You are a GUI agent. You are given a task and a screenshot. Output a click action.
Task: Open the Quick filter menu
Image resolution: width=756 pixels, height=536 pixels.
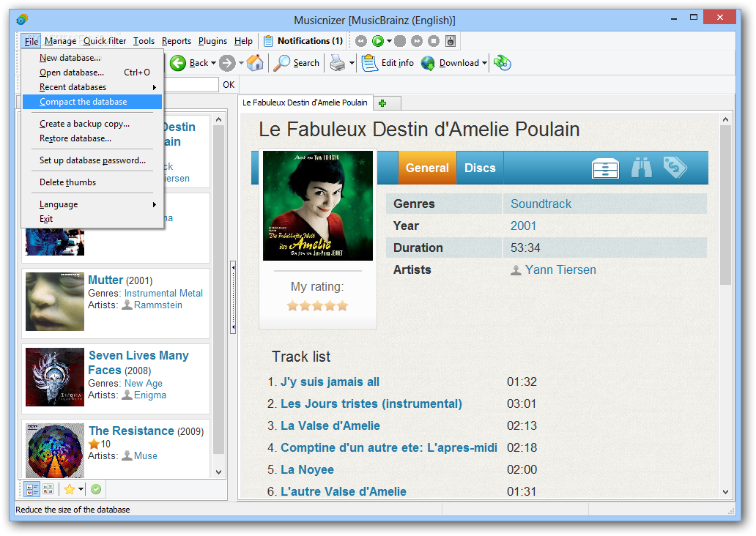point(105,42)
